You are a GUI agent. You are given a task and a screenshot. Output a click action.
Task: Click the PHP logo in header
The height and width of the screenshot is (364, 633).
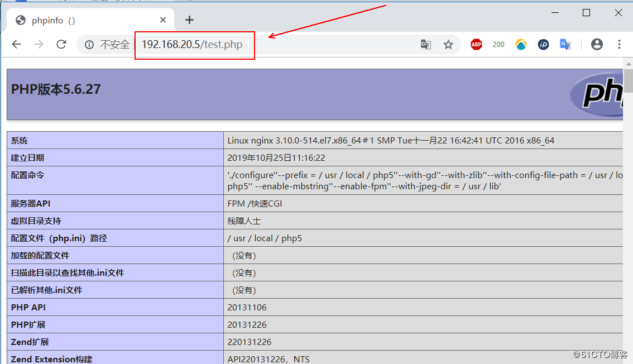pyautogui.click(x=596, y=95)
